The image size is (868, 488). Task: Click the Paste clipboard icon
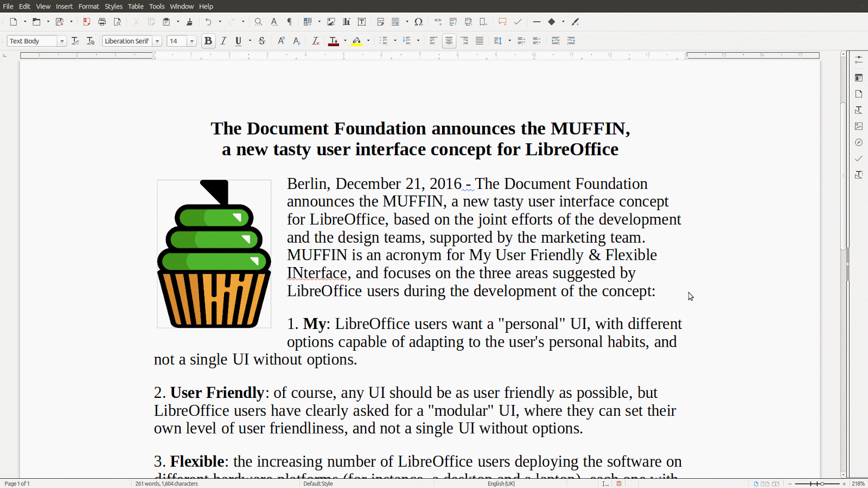click(x=167, y=22)
